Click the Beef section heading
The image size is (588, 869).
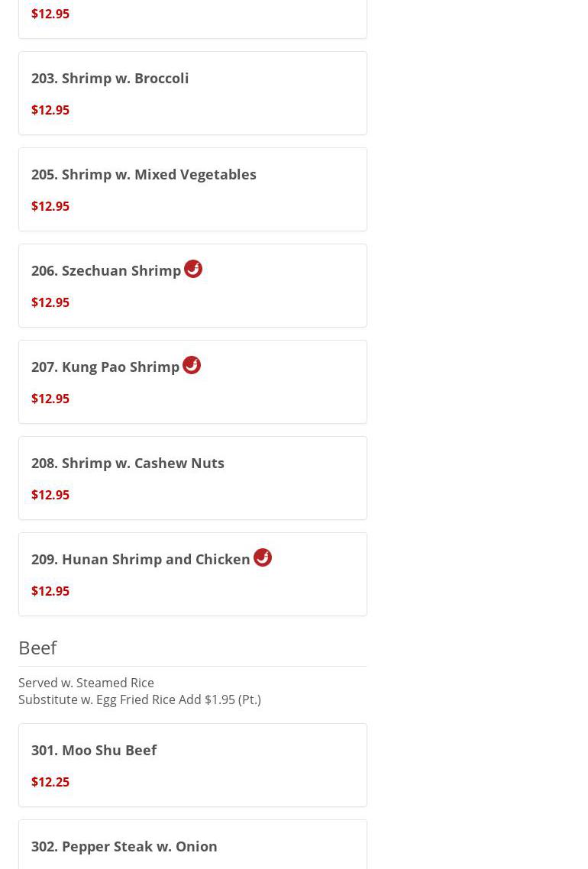[x=37, y=648]
